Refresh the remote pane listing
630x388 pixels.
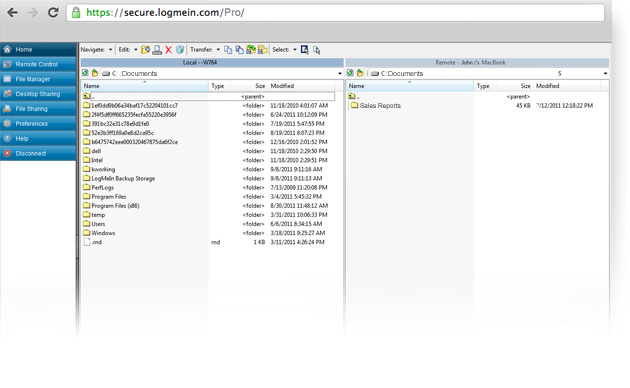pos(350,73)
